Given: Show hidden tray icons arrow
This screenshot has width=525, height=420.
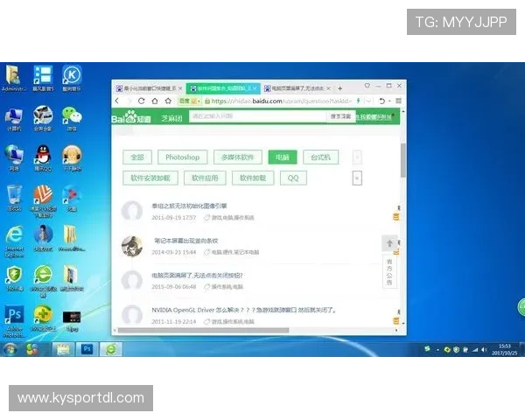Looking at the screenshot, I should tap(437, 350).
